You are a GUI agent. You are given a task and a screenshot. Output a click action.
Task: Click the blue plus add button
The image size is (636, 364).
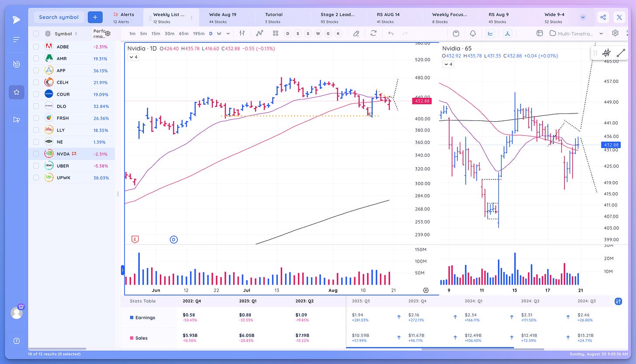(x=95, y=17)
